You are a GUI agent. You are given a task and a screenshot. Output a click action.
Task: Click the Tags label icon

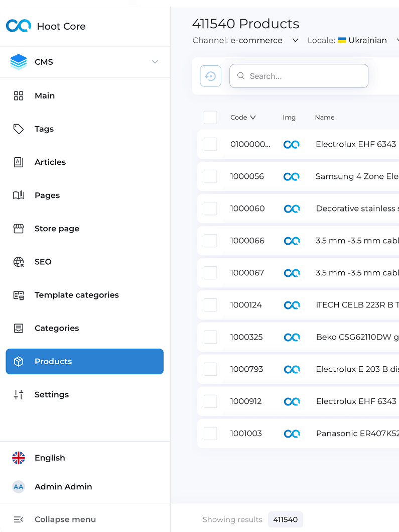pos(18,129)
